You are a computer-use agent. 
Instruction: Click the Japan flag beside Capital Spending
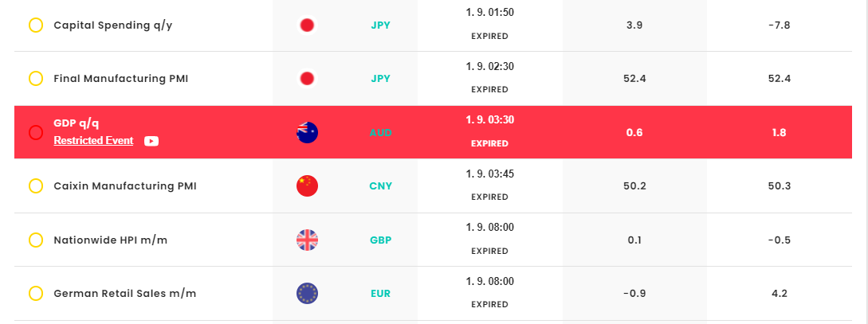307,25
